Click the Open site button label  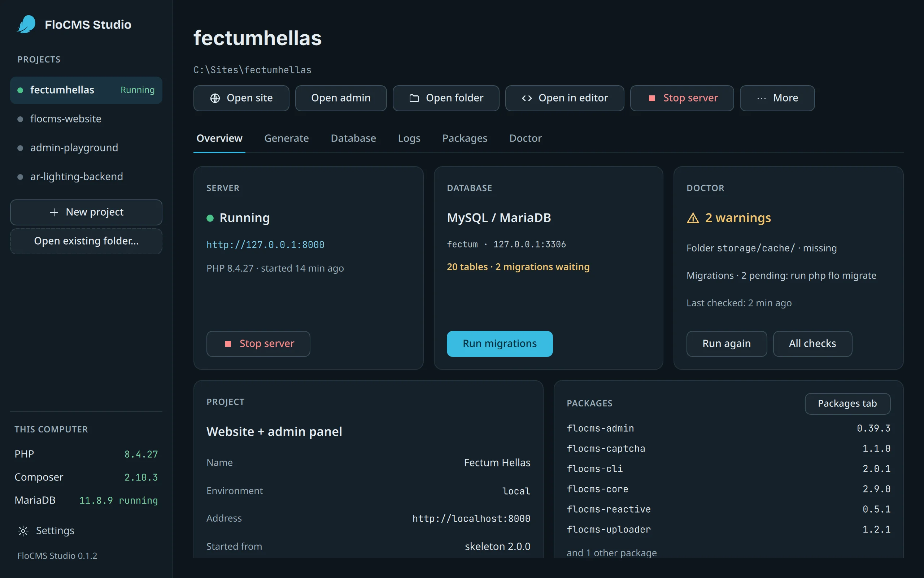point(250,98)
